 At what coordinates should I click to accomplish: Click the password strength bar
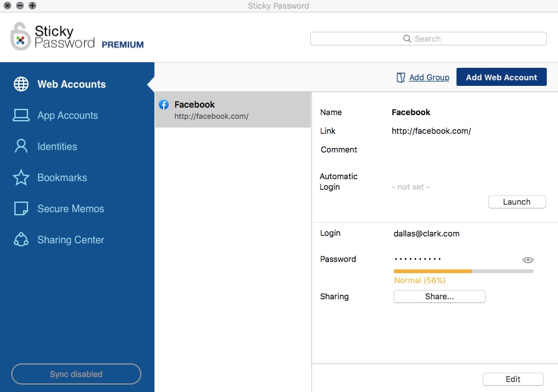point(463,270)
